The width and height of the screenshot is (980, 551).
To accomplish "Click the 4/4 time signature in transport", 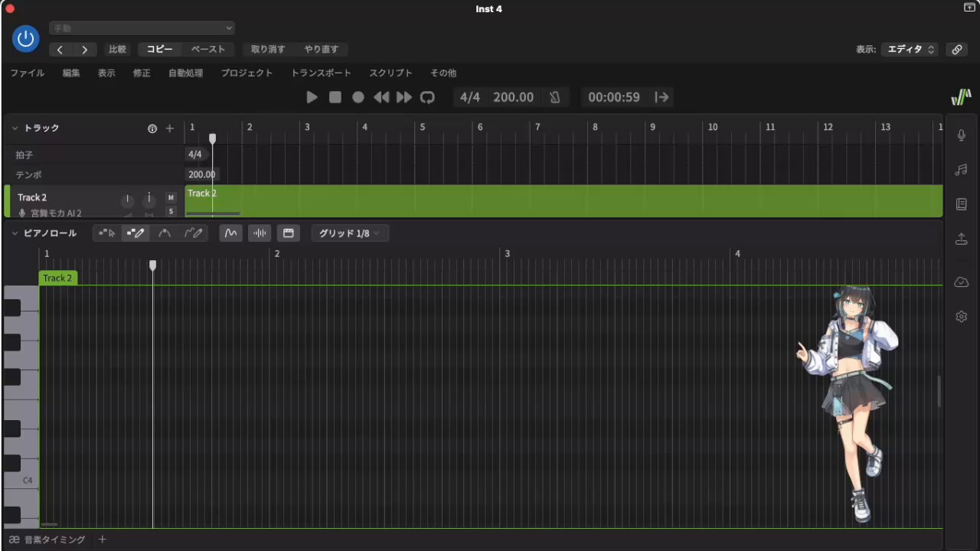I will click(470, 97).
